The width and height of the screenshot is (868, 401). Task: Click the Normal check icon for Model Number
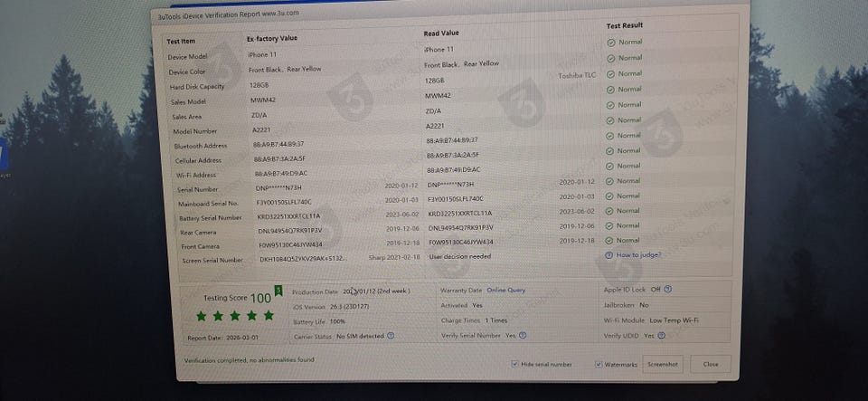pos(610,120)
